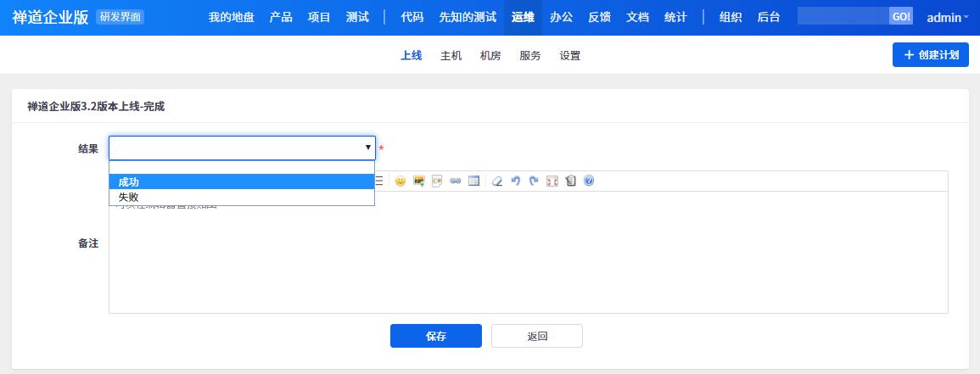Open the 办公 menu
Image resolution: width=980 pixels, height=374 pixels.
click(x=561, y=18)
